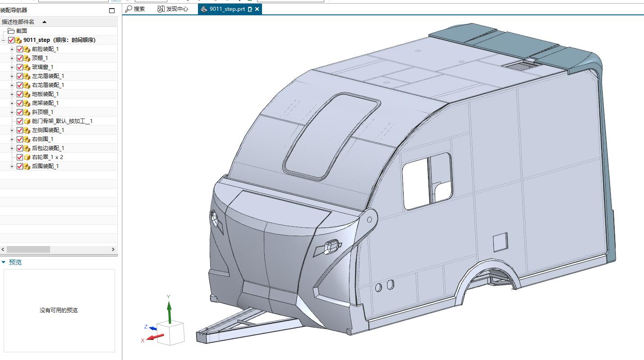
Task: Click the navigator scrollbar right arrow
Action: coord(113,249)
